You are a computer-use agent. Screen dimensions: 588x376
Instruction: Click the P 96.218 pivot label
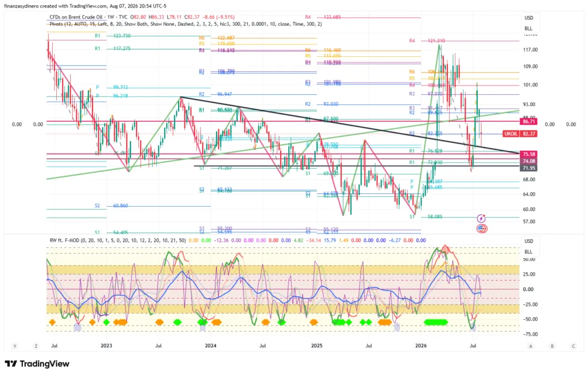[x=112, y=96]
